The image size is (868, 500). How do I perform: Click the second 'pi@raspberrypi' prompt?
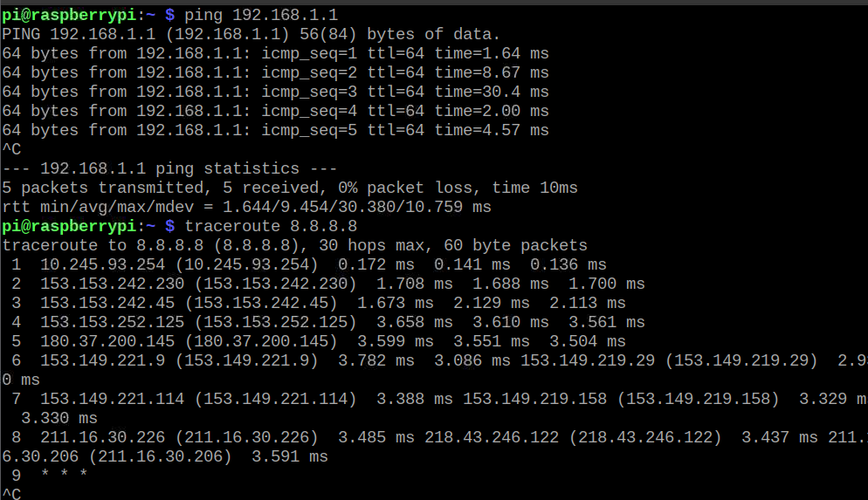coord(69,226)
